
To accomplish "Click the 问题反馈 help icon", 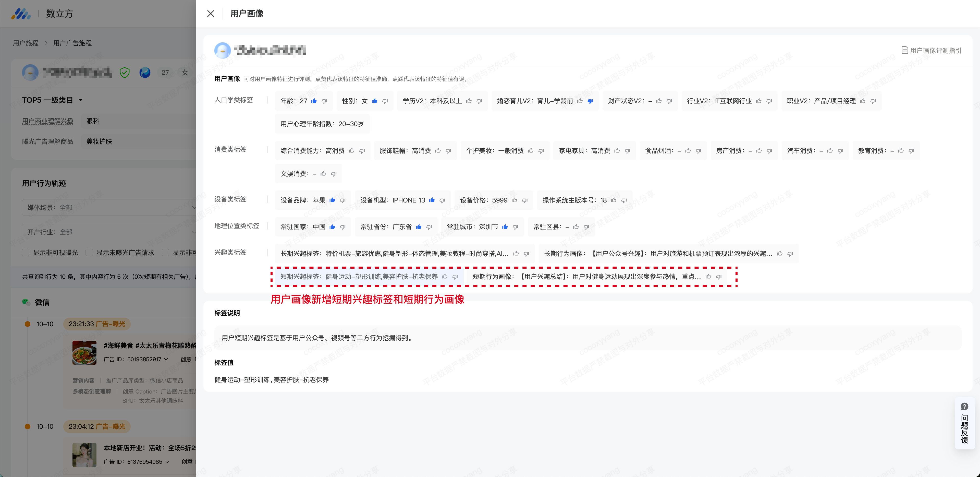I will pos(964,406).
